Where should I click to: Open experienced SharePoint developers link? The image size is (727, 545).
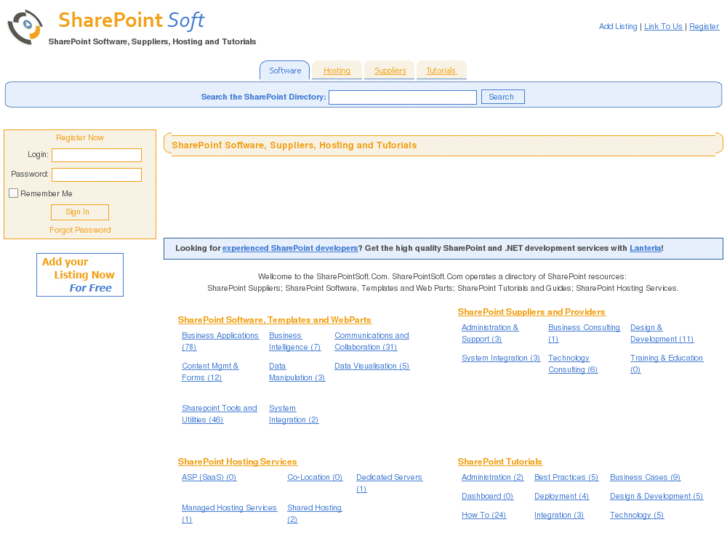coord(290,248)
